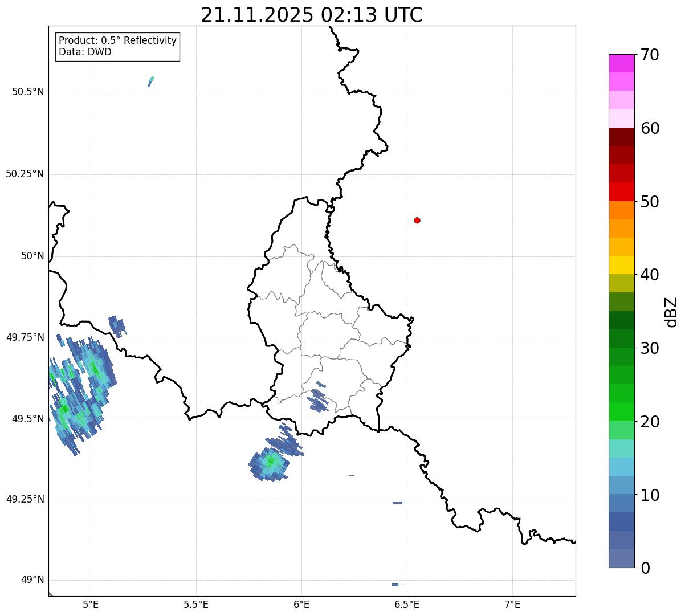The height and width of the screenshot is (616, 685).
Task: Click the 49°N latitude label
Action: coord(32,580)
